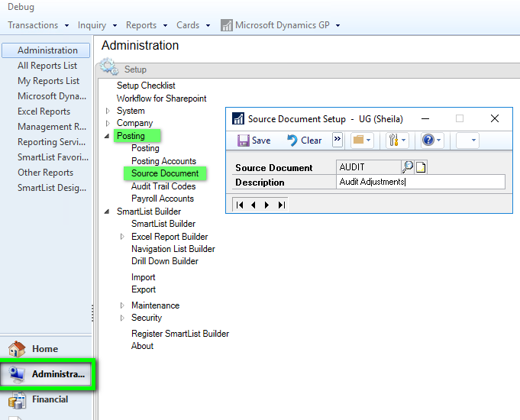Open Navigation List Builder link

(x=173, y=249)
